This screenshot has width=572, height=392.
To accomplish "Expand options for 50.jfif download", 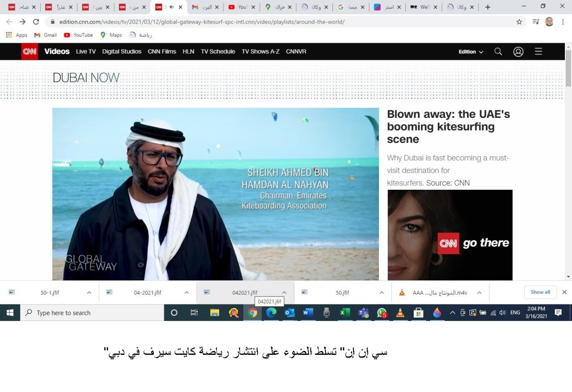I will coord(382,292).
